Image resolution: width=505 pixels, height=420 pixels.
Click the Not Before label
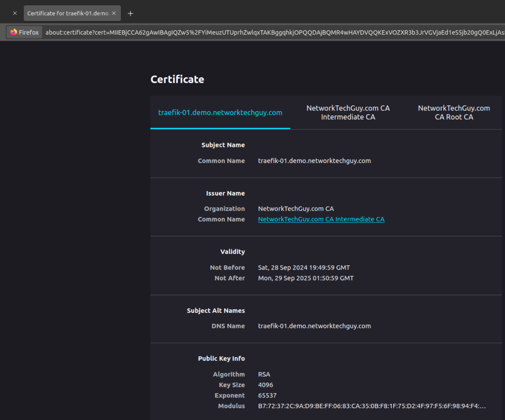click(227, 268)
